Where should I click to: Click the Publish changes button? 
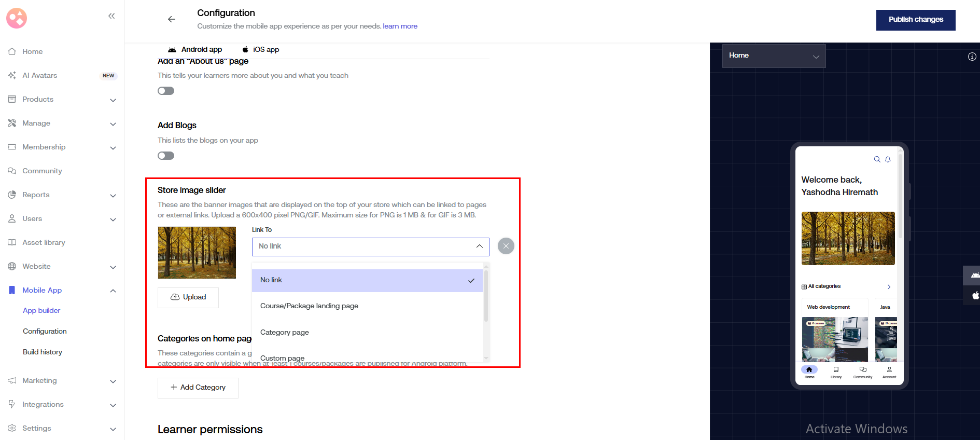[915, 20]
